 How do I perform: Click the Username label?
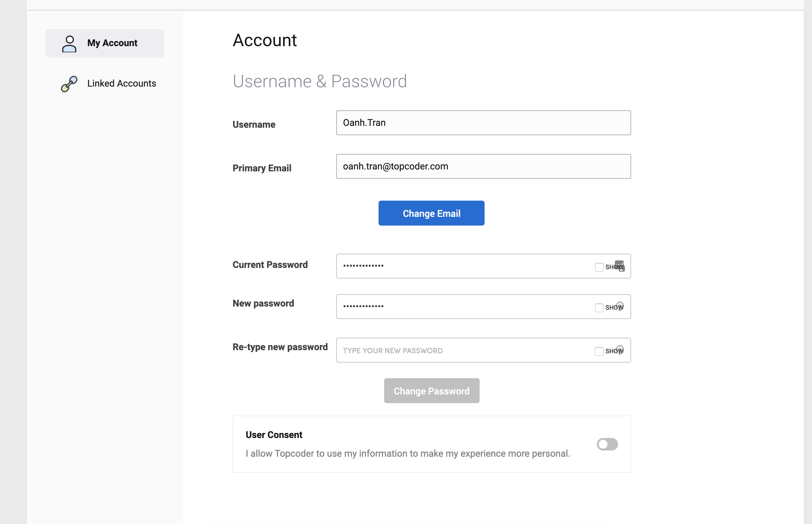pos(254,125)
